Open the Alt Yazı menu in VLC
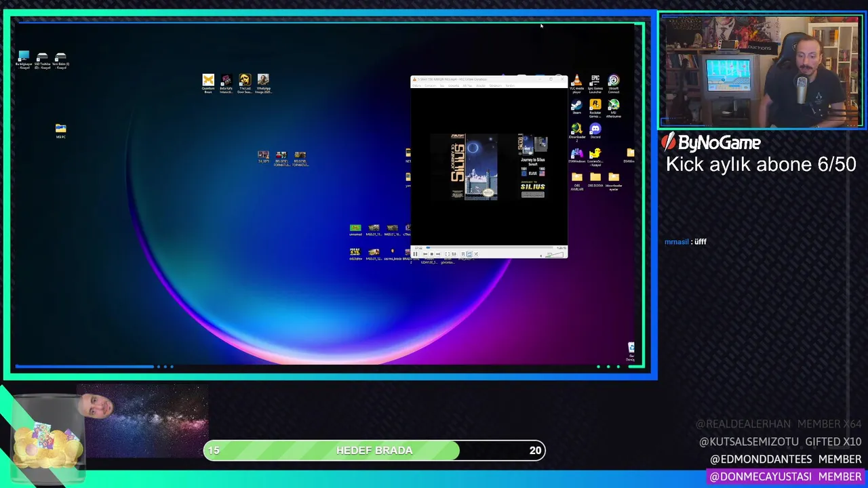The width and height of the screenshot is (868, 488). coord(467,85)
